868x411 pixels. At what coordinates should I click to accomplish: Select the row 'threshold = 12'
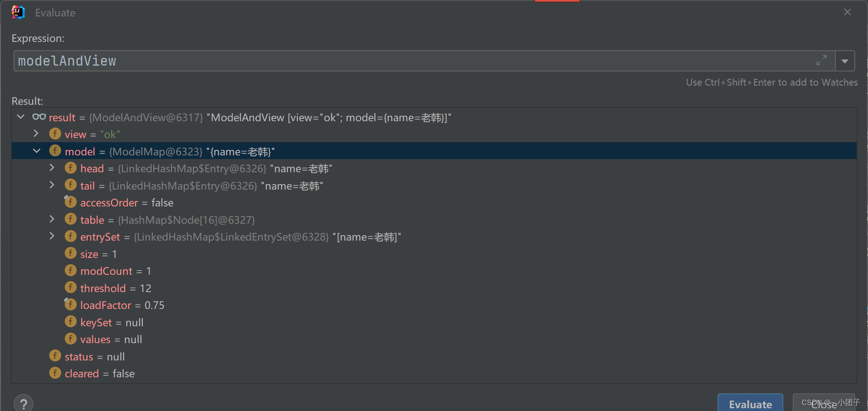(434, 288)
